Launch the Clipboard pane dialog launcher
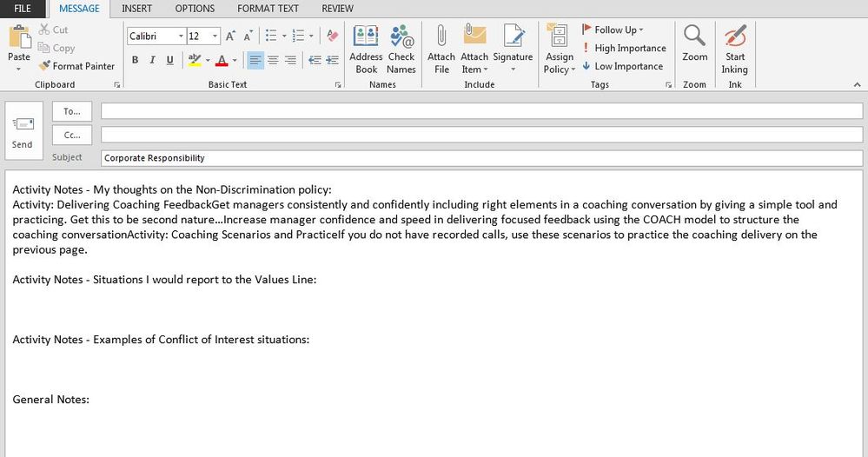Viewport: 868px width, 457px height. [116, 84]
